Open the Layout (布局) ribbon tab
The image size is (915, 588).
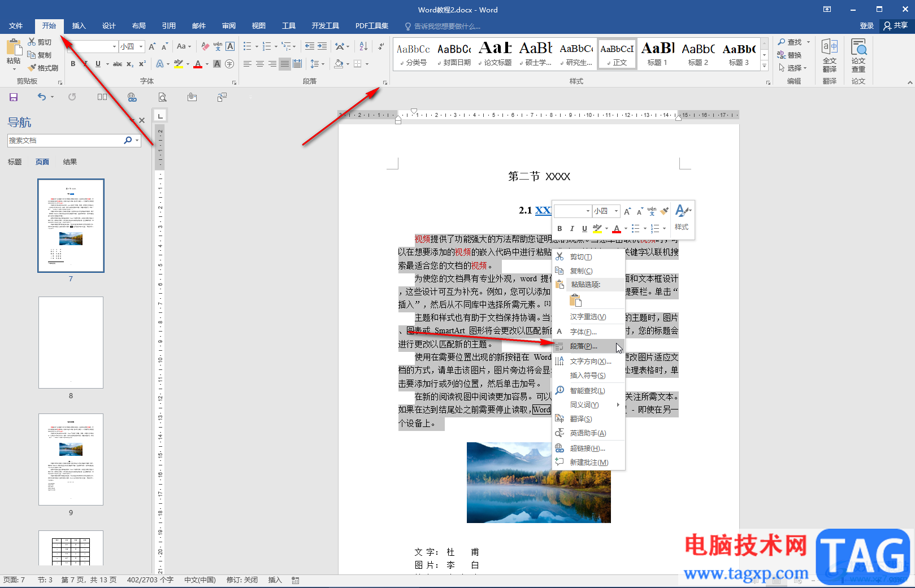[x=139, y=26]
